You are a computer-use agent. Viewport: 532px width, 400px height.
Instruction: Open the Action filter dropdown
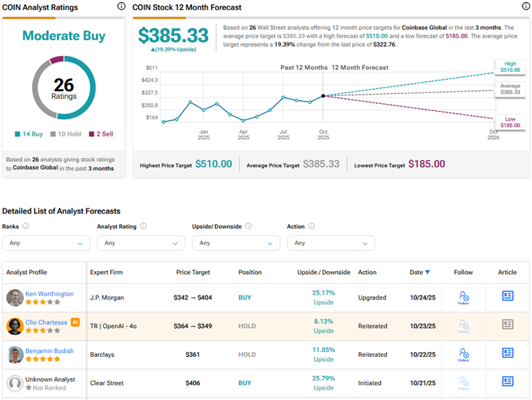coord(331,243)
